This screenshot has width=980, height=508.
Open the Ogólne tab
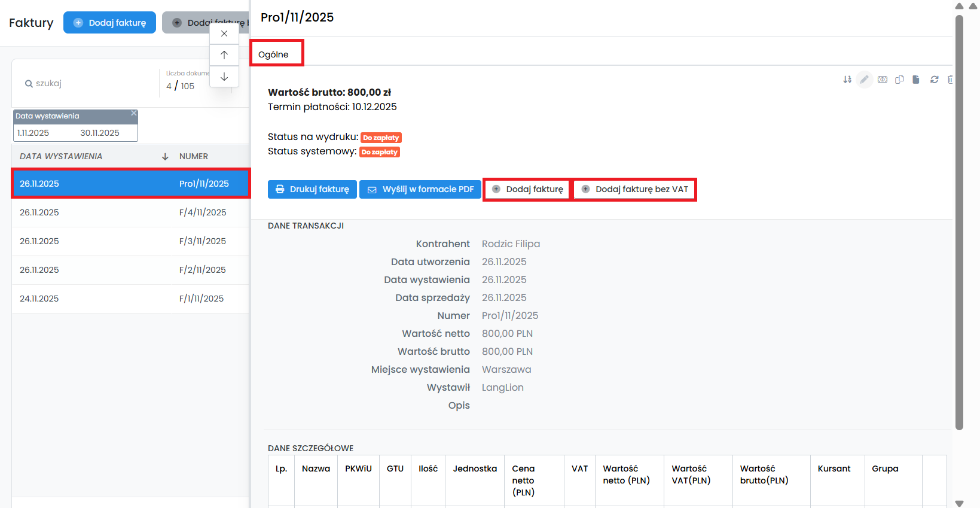click(273, 54)
